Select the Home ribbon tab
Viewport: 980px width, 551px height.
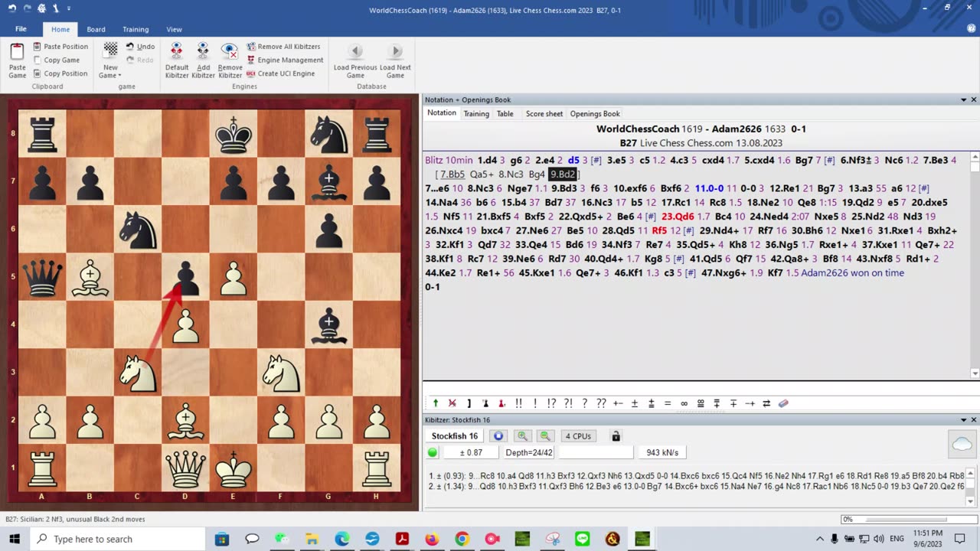(x=60, y=29)
